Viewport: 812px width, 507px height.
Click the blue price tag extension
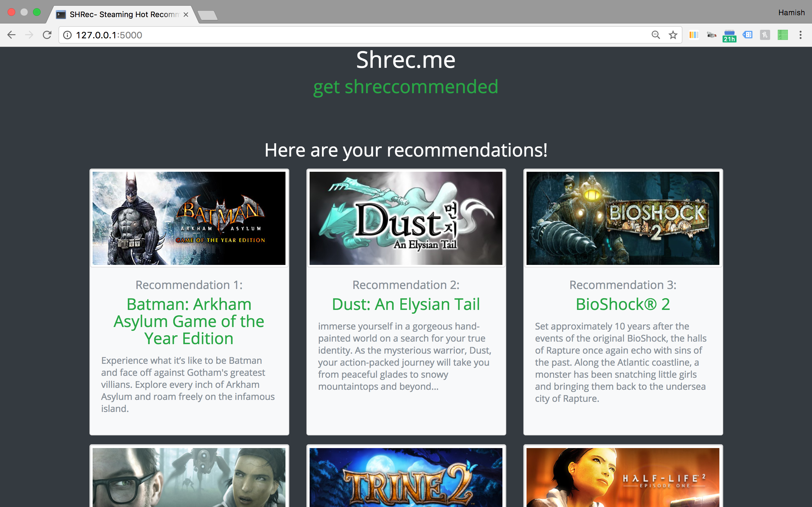pyautogui.click(x=747, y=35)
